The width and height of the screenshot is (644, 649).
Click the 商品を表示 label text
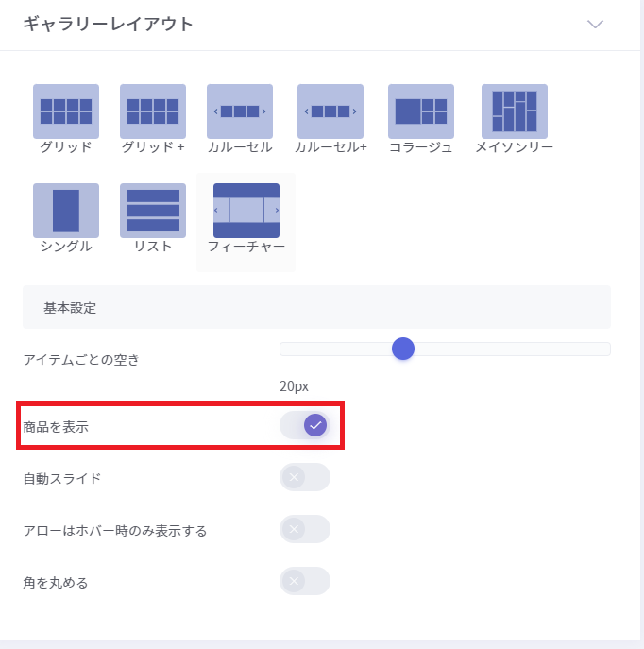pyautogui.click(x=57, y=427)
